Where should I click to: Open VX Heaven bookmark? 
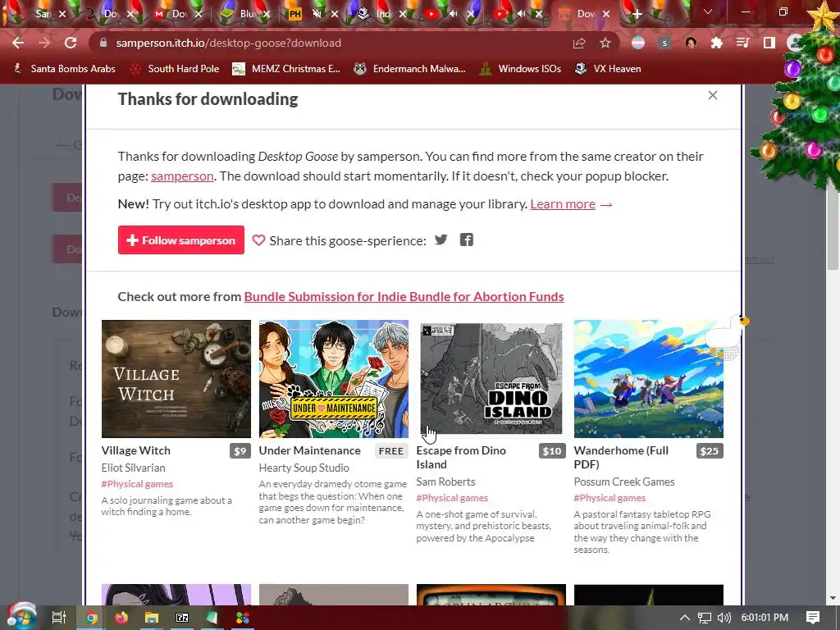[608, 69]
